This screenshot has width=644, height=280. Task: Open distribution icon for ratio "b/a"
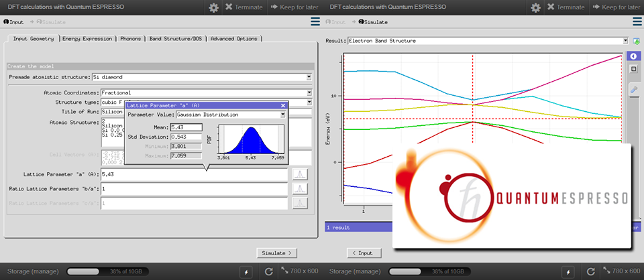[300, 189]
